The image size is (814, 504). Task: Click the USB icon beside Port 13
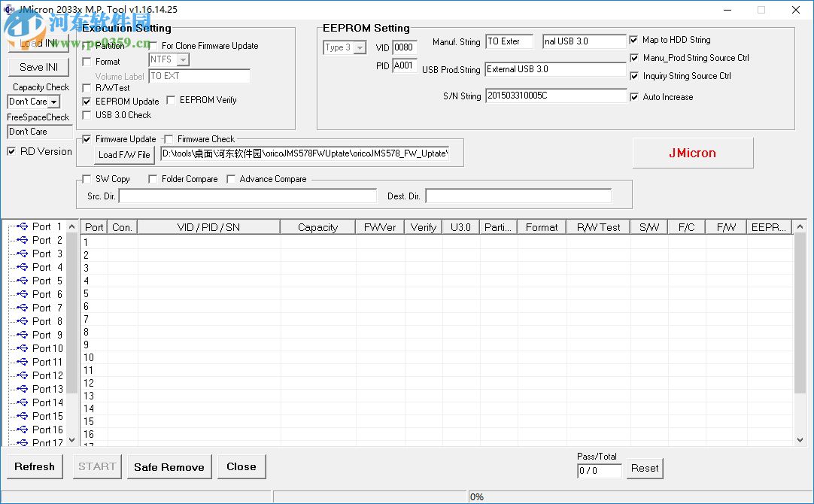(x=23, y=389)
